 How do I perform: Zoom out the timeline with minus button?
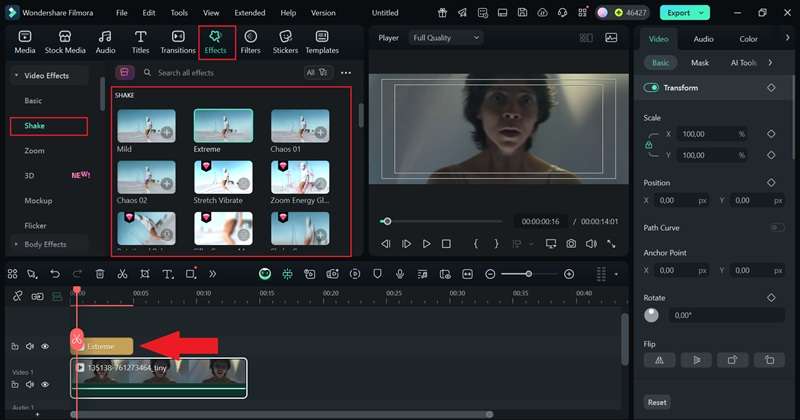(490, 274)
